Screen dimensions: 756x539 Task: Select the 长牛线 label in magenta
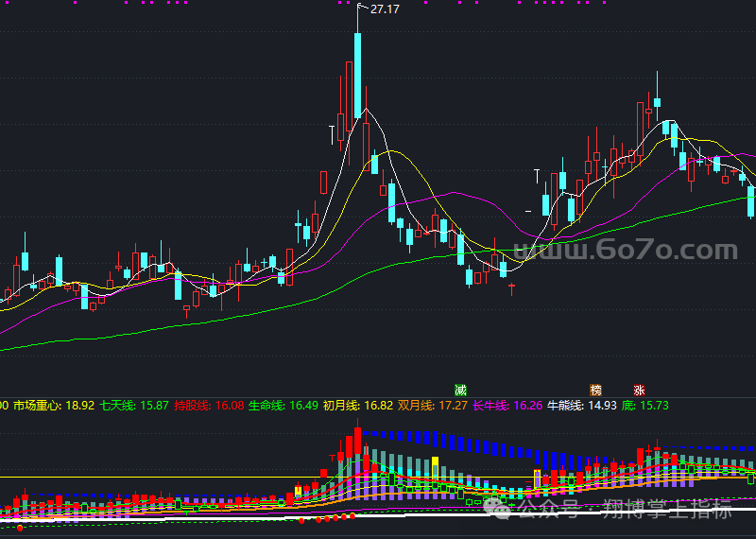(x=490, y=405)
